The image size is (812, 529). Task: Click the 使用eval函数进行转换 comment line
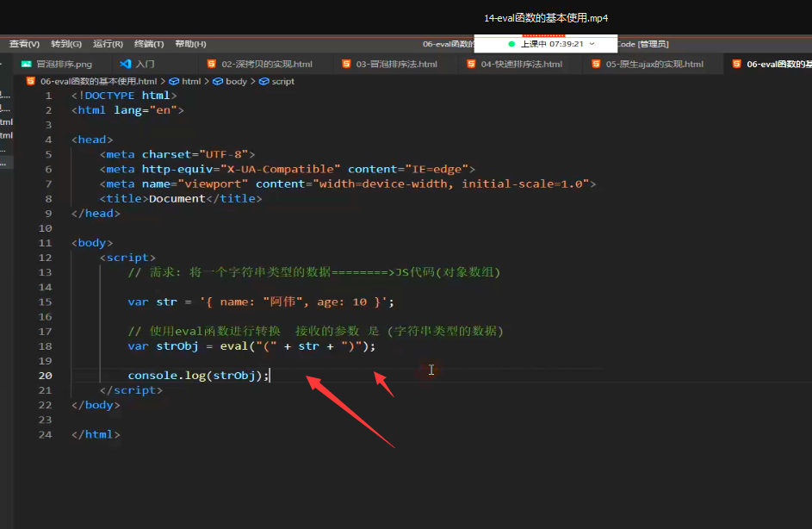[315, 331]
